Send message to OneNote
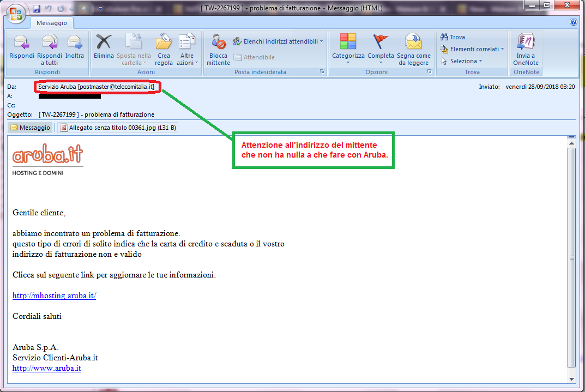This screenshot has width=585, height=392. click(x=526, y=50)
